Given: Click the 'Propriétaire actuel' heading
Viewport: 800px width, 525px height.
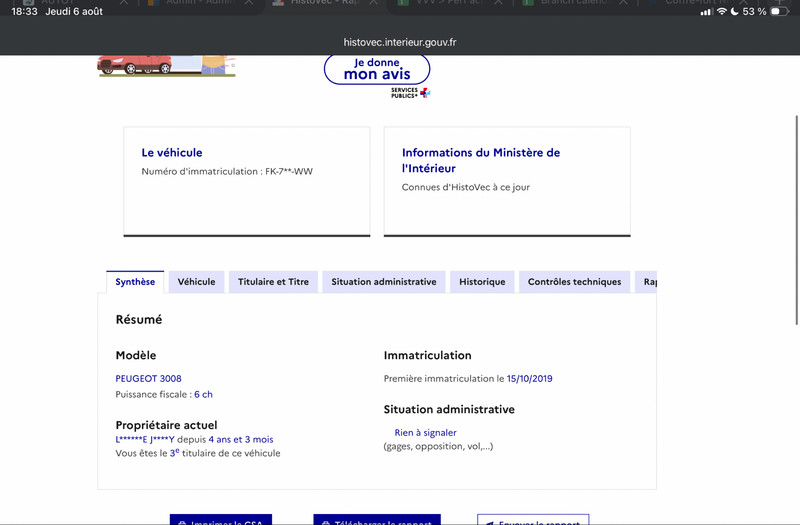Looking at the screenshot, I should pyautogui.click(x=166, y=425).
